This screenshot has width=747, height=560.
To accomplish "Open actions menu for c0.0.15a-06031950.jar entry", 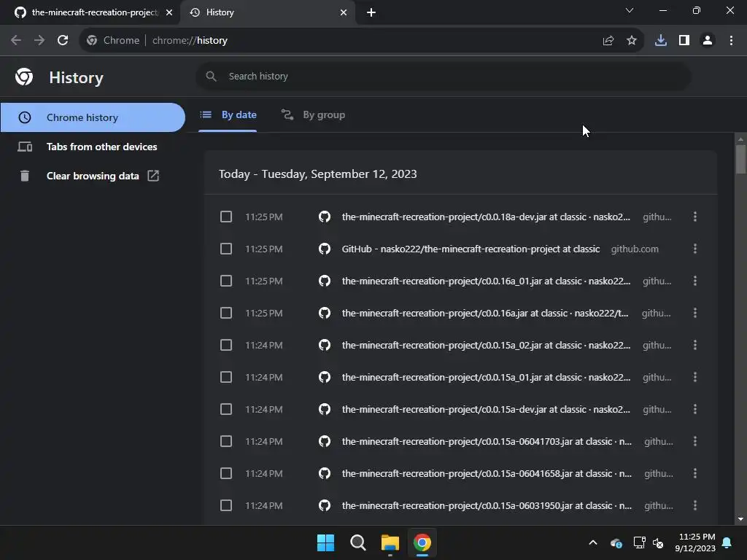I will click(695, 506).
